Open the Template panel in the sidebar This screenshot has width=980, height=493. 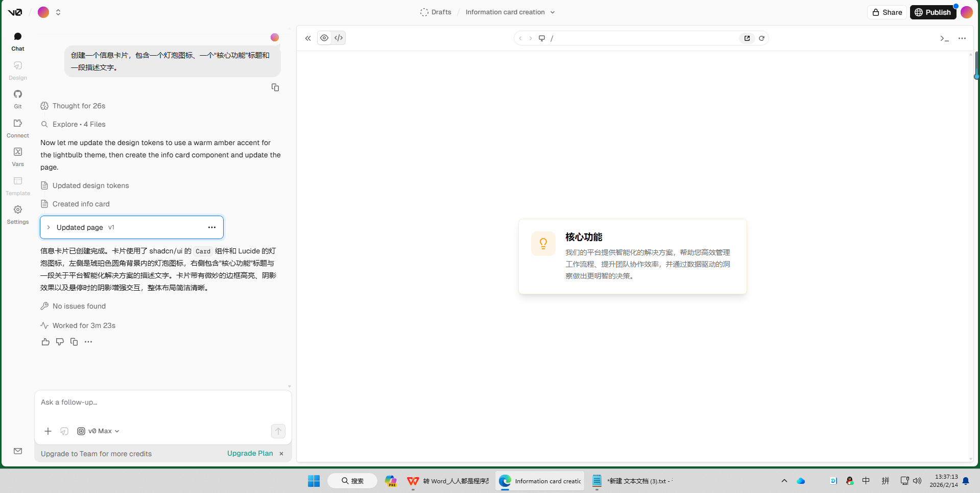17,185
